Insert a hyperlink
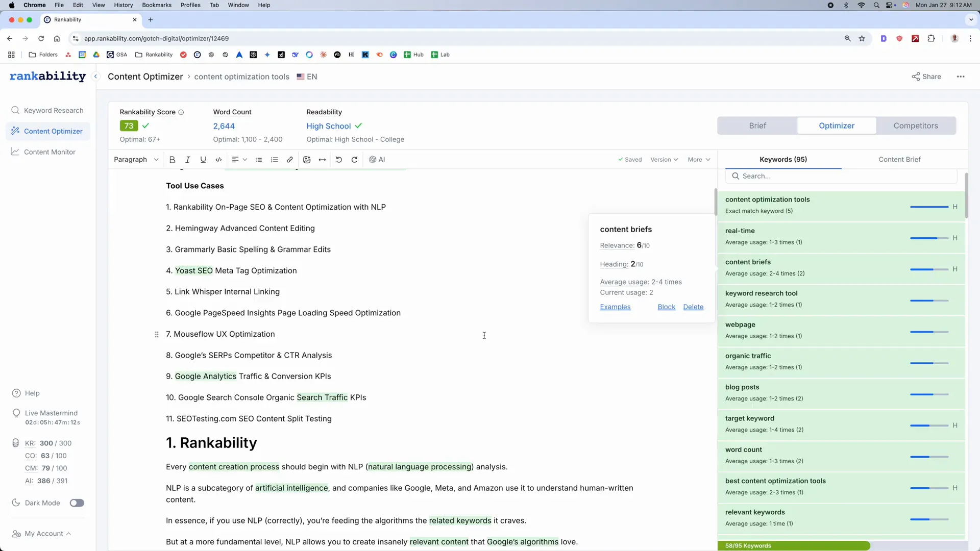This screenshot has width=980, height=551. click(289, 160)
